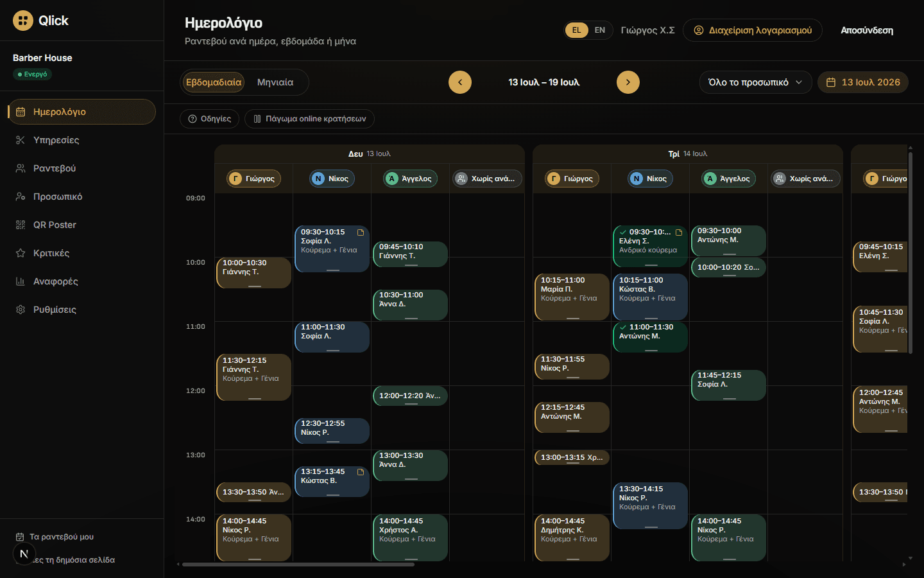Viewport: 924px width, 578px height.
Task: Switch to Μηνιαία view
Action: (x=275, y=82)
